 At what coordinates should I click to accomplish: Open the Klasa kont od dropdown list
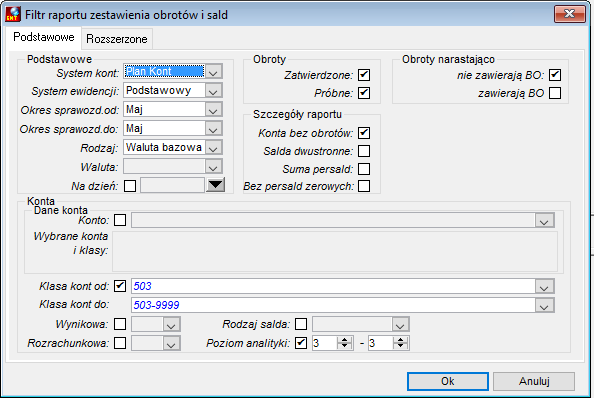544,287
